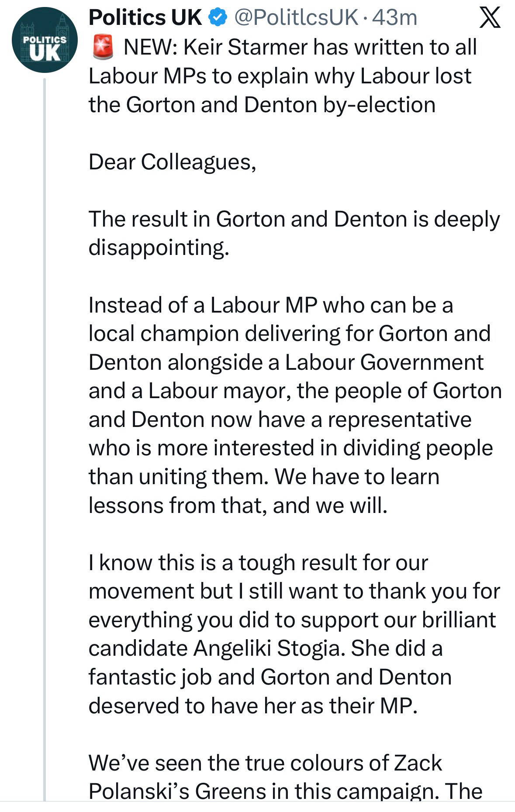515x812 pixels.
Task: Click the 'Polanski's Greens in this campaign' line
Action: pyautogui.click(x=286, y=791)
